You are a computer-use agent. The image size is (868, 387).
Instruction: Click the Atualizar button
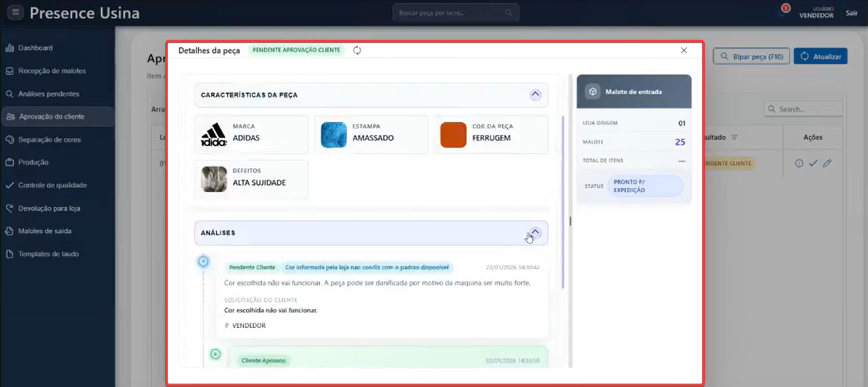(820, 57)
